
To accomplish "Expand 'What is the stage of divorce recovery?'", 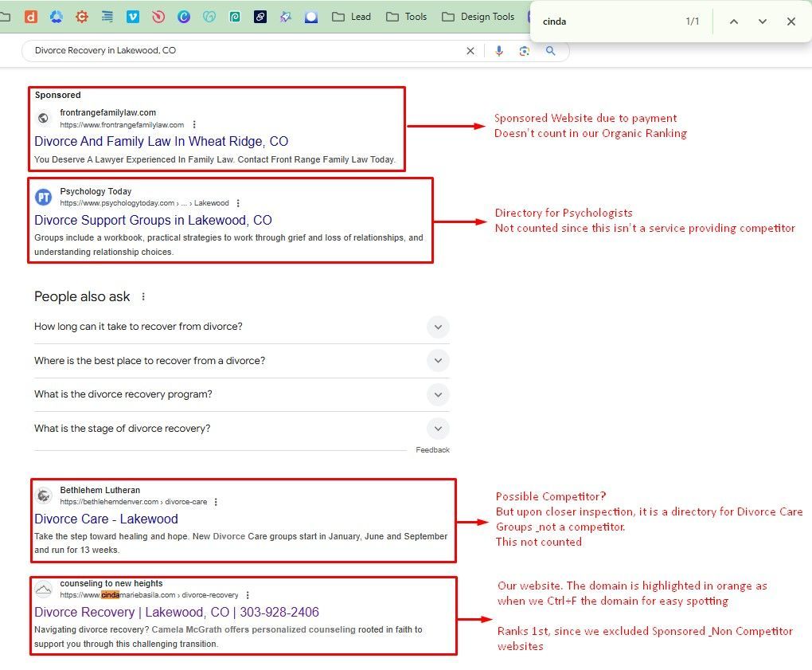I will tap(241, 429).
